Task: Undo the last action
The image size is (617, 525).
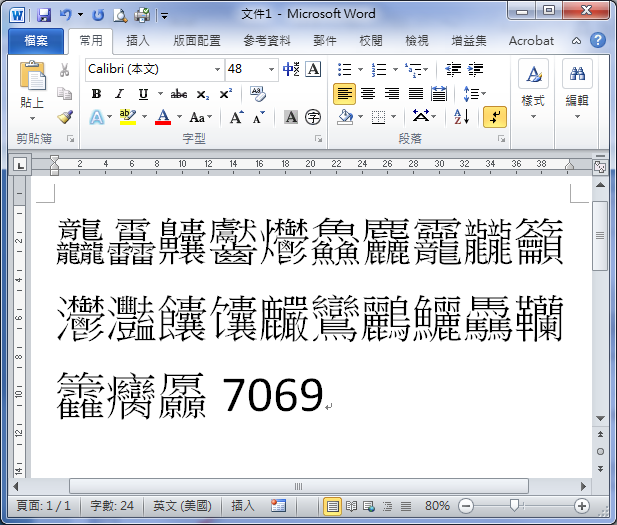Action: click(66, 15)
